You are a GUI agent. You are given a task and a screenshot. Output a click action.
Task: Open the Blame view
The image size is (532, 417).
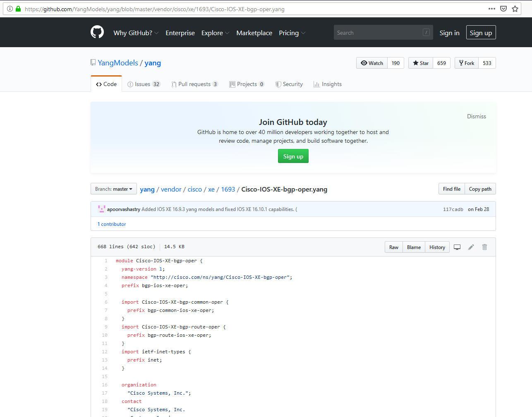pyautogui.click(x=414, y=247)
